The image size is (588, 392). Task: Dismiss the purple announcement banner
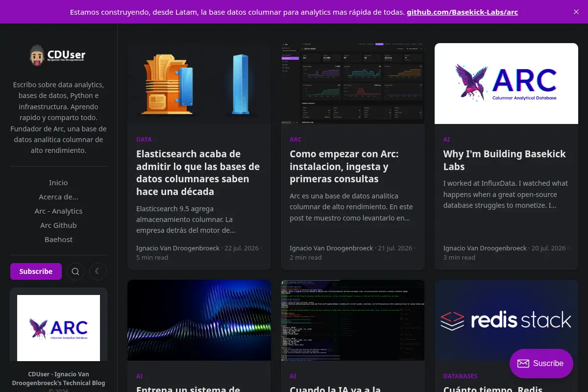point(576,12)
